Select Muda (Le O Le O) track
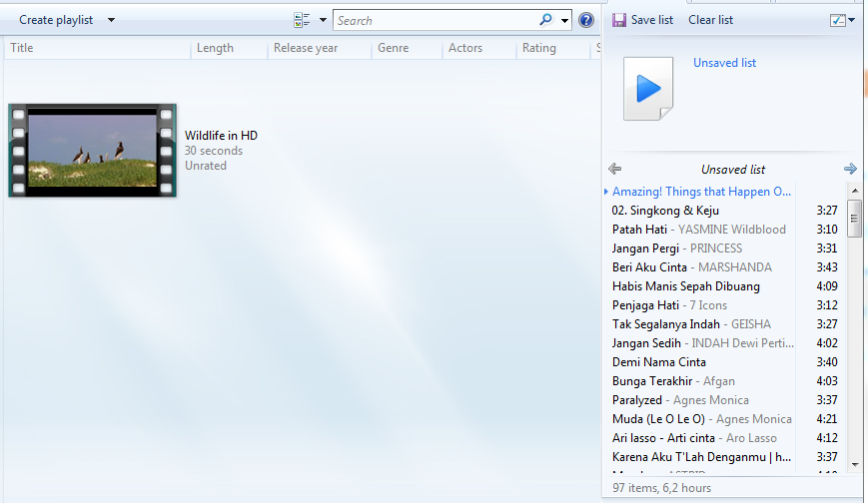 tap(722, 419)
